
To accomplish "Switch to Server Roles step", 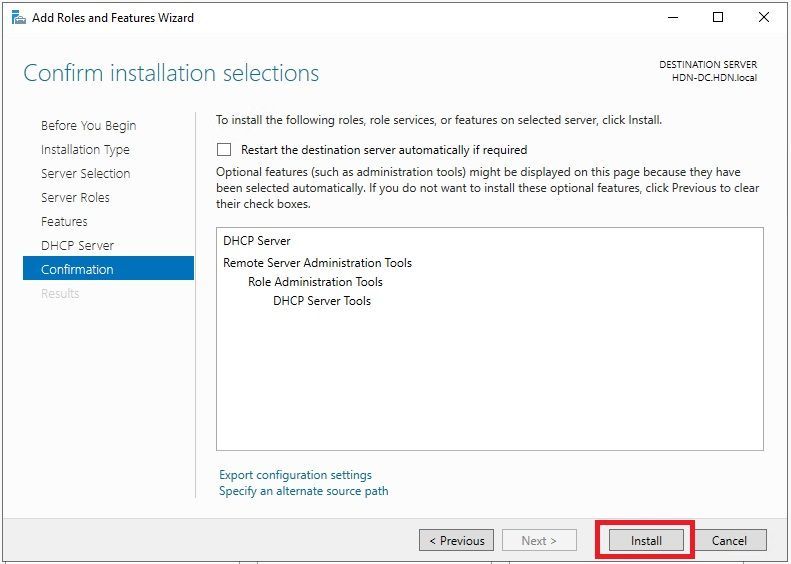I will point(75,197).
